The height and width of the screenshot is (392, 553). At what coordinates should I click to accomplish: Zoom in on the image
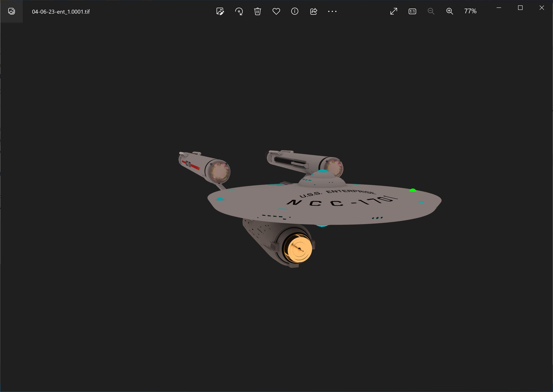tap(450, 11)
